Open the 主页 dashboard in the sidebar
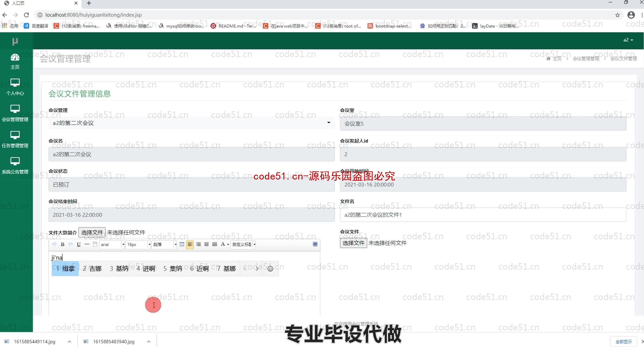This screenshot has height=347, width=644. click(15, 62)
